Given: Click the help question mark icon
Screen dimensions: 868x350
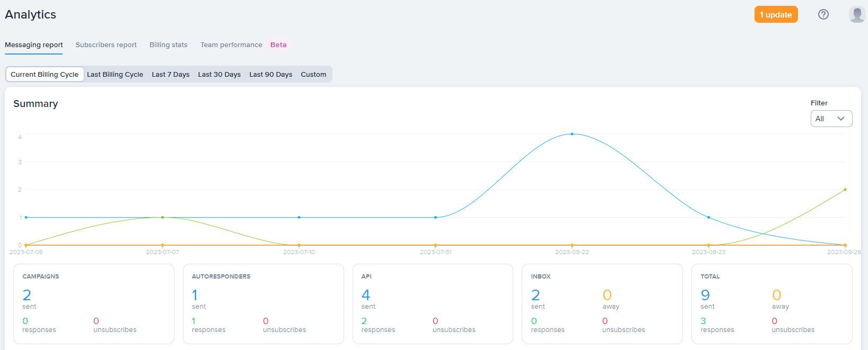Looking at the screenshot, I should pyautogui.click(x=823, y=14).
